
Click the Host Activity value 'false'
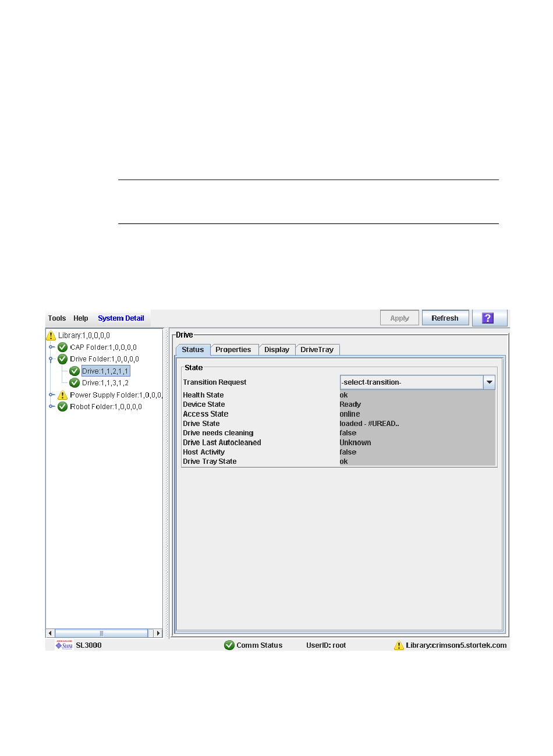pos(348,452)
